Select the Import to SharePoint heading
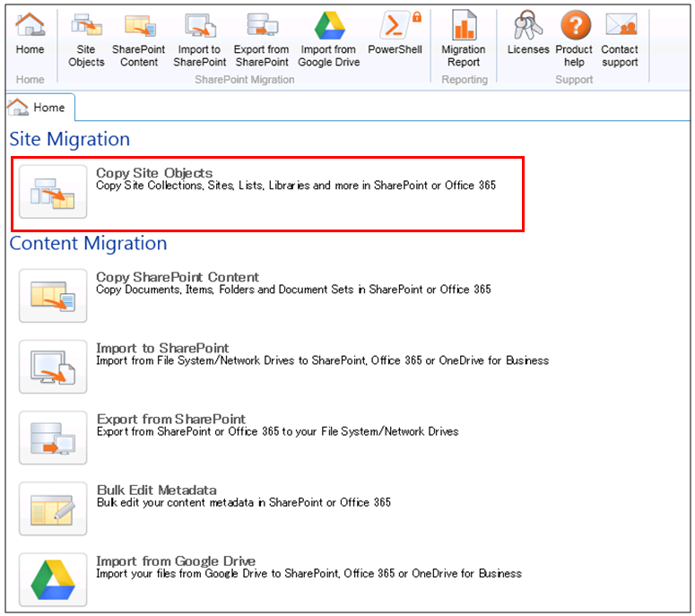The width and height of the screenshot is (695, 616). tap(162, 348)
